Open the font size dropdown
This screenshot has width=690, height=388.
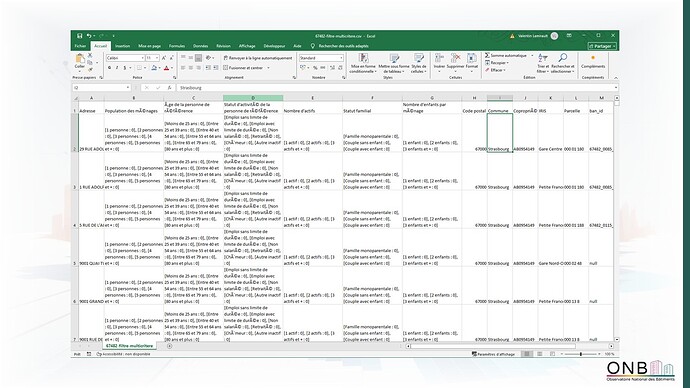click(157, 58)
